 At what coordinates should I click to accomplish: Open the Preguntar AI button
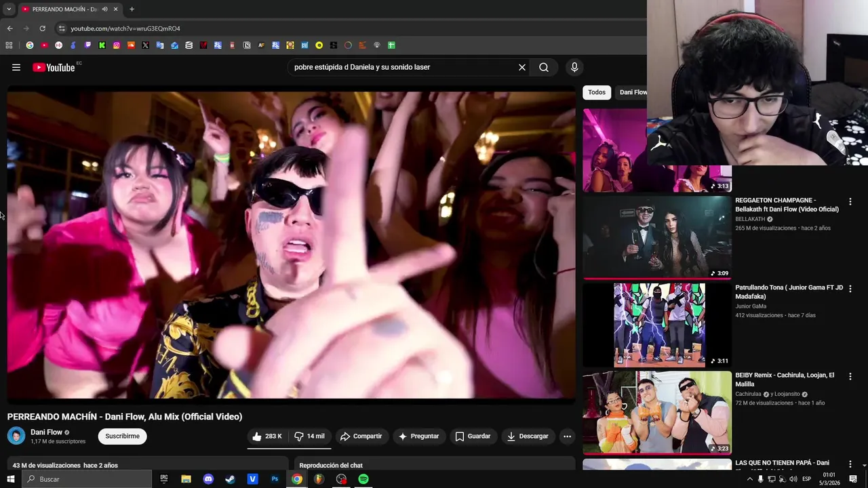(x=418, y=436)
